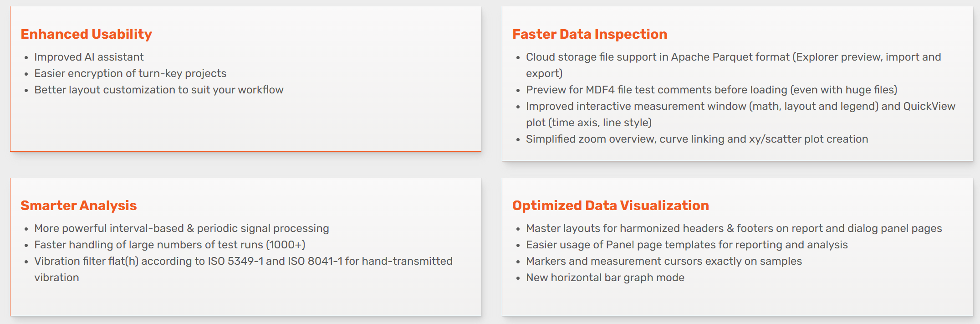Click the hand-transmitted vibration continuation line
Viewport: 980px width, 324px height.
pyautogui.click(x=56, y=278)
